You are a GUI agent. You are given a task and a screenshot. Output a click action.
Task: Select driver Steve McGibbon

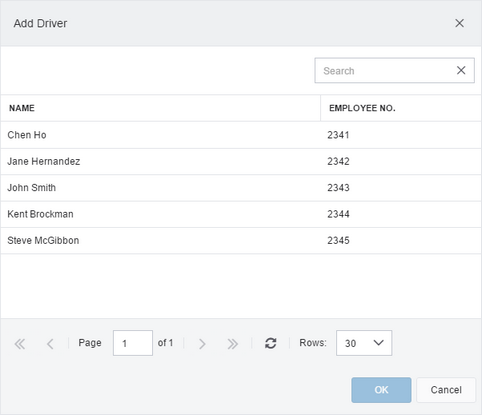tap(241, 240)
